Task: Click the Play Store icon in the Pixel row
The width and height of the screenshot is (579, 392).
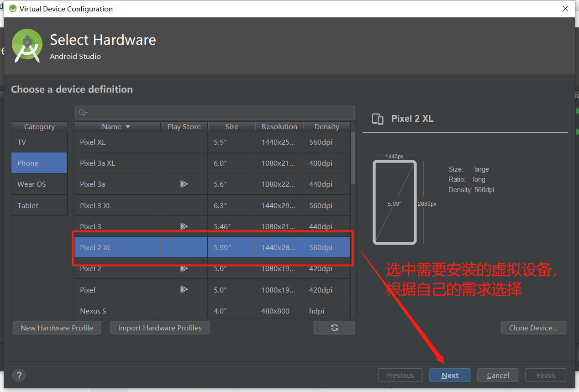Action: click(184, 289)
